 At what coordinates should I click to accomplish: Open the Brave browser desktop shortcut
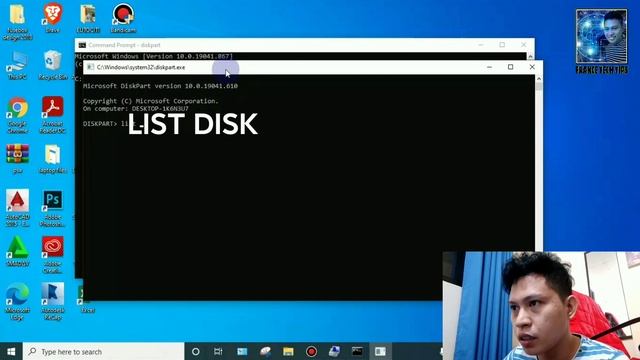click(53, 17)
